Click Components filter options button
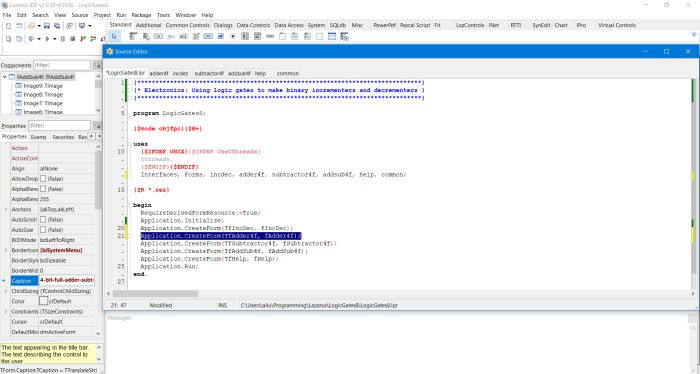The width and height of the screenshot is (700, 374). tap(97, 65)
